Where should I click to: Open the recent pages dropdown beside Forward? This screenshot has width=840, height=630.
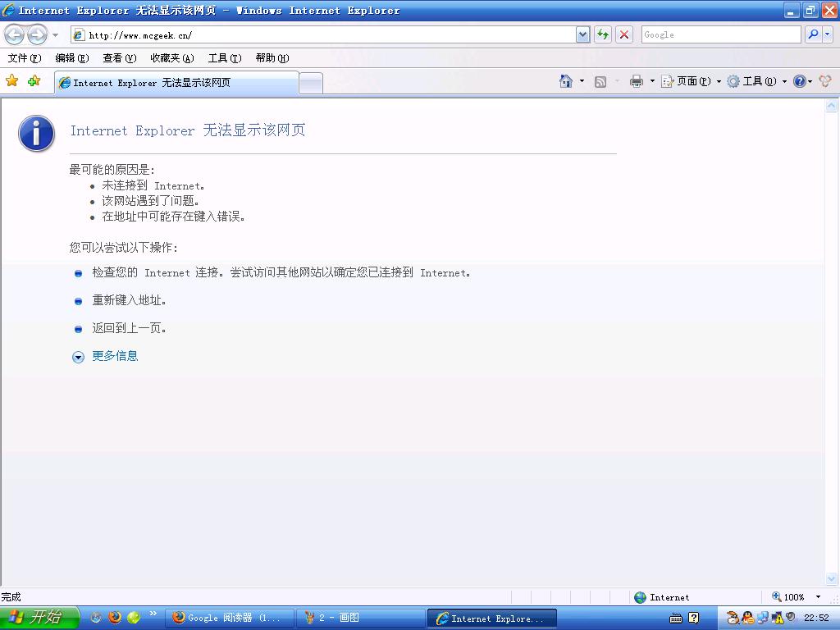click(x=55, y=35)
